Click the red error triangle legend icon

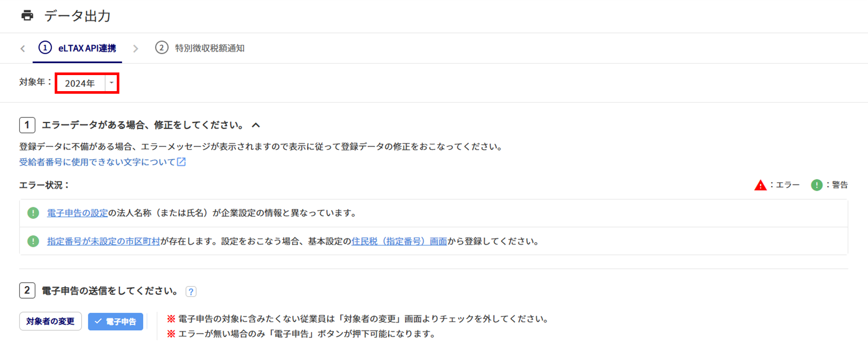click(x=760, y=185)
